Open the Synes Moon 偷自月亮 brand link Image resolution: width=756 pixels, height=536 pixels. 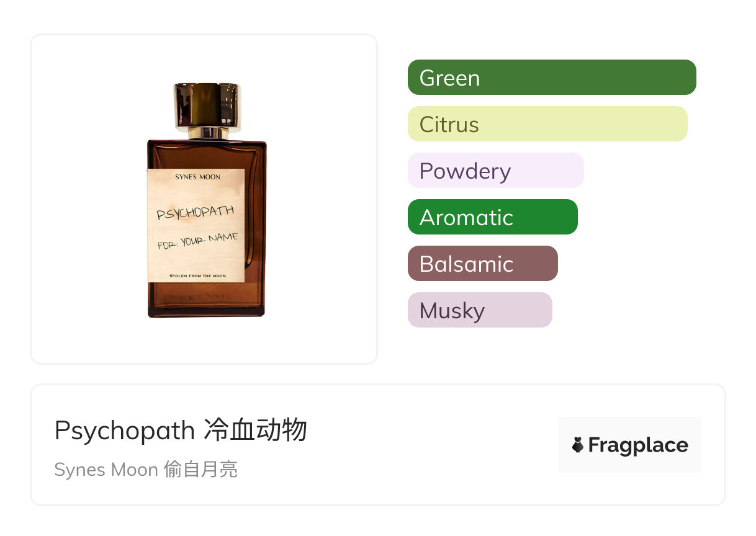point(146,470)
